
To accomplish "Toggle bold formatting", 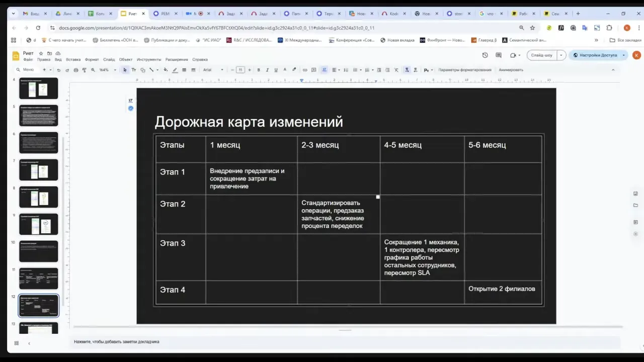I will pyautogui.click(x=259, y=70).
